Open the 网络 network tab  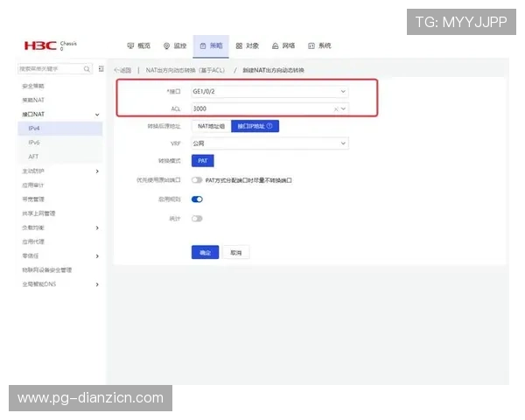283,45
